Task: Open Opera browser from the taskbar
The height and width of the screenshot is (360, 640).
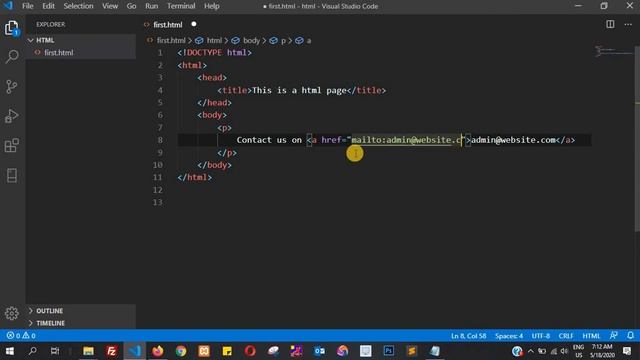Action: [250, 351]
